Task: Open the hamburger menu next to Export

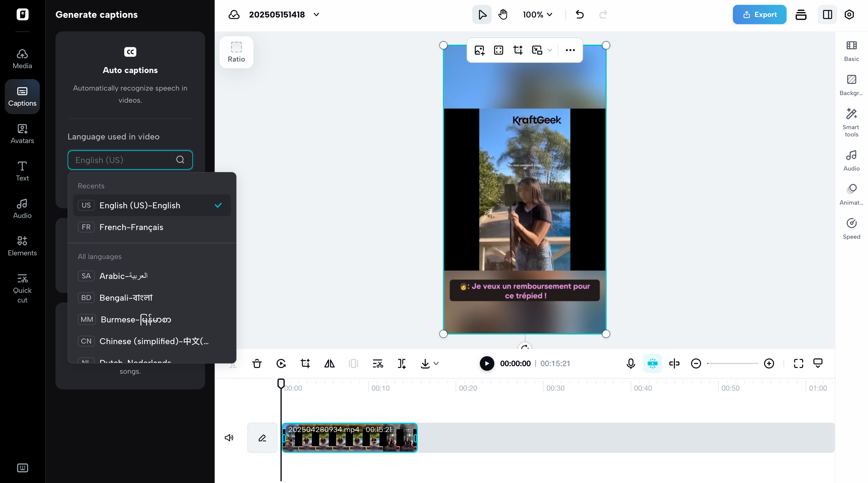Action: (x=801, y=14)
